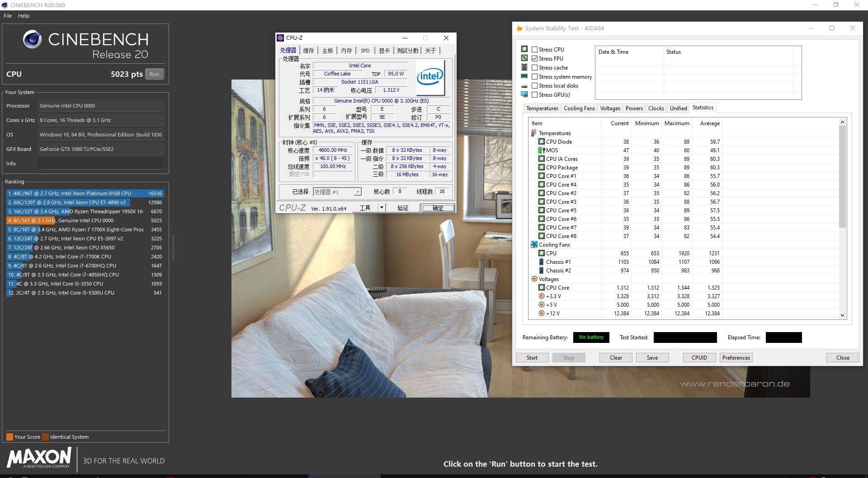Click the Run button in Cinebench
This screenshot has height=478, width=868.
pos(154,74)
